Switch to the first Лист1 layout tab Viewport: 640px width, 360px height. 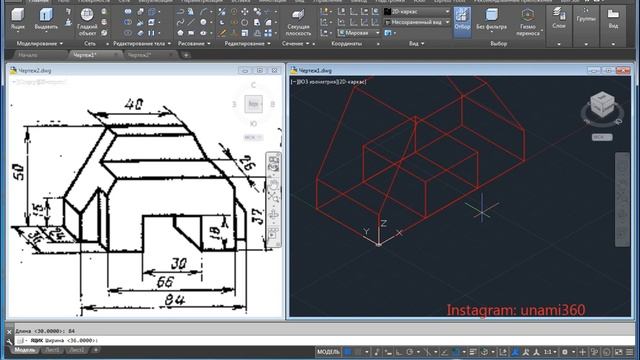(52, 350)
